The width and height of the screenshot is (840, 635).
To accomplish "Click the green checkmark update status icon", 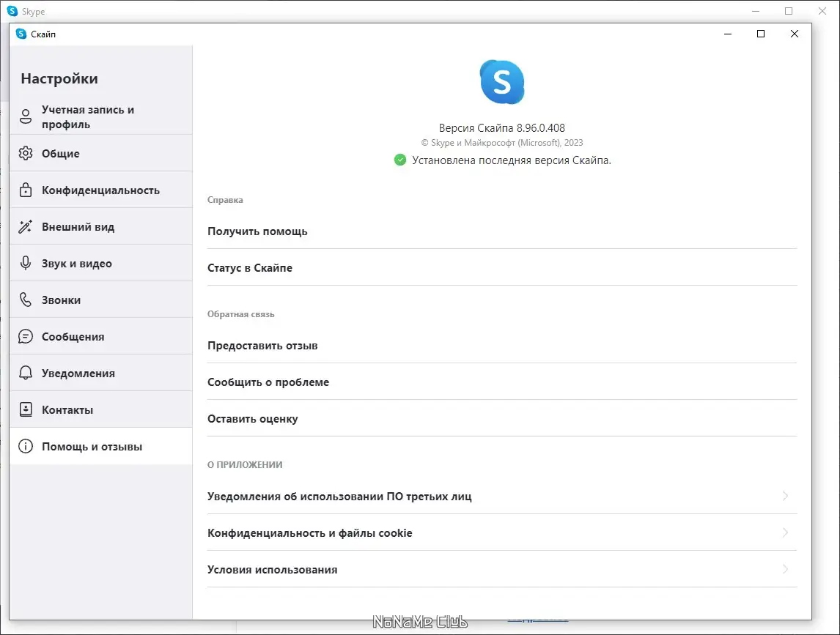I will click(x=400, y=160).
